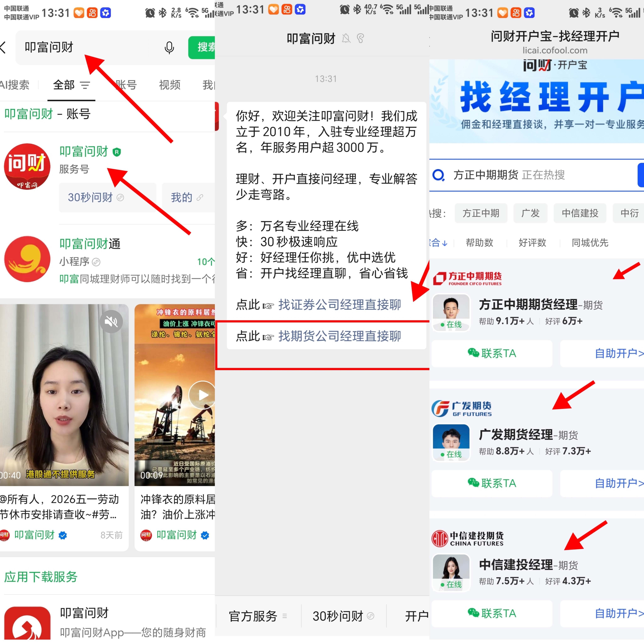Image resolution: width=644 pixels, height=644 pixels.
Task: Open 方正中期期货经理 profile photo
Action: pyautogui.click(x=451, y=312)
